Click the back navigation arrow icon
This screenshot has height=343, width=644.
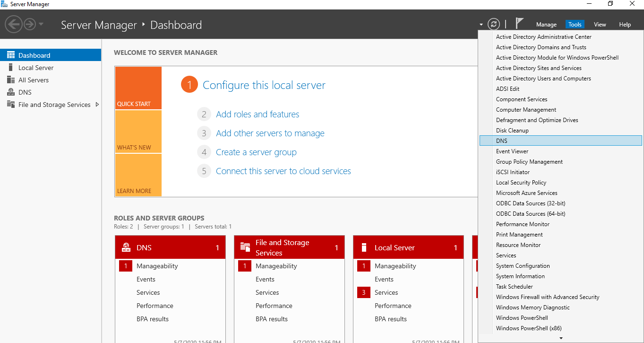[x=14, y=24]
